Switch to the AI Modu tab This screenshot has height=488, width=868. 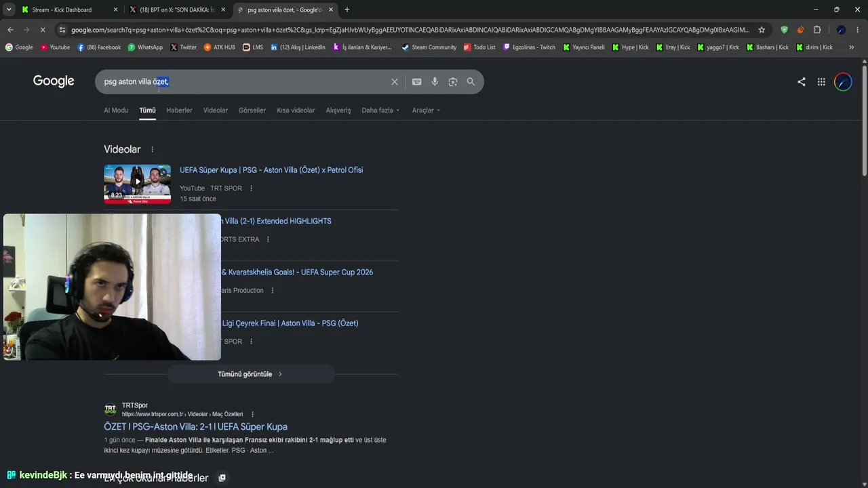tap(116, 110)
